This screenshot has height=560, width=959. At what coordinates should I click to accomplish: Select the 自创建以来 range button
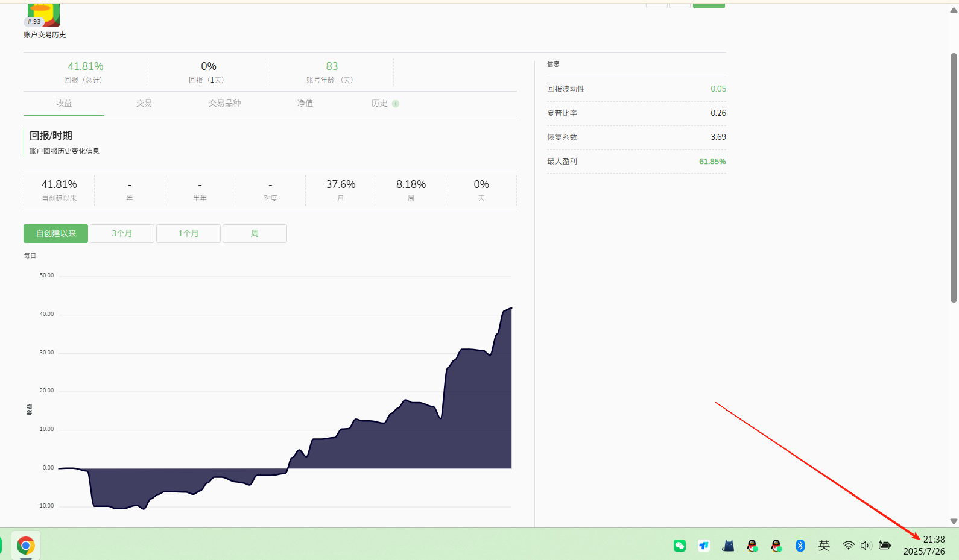55,233
